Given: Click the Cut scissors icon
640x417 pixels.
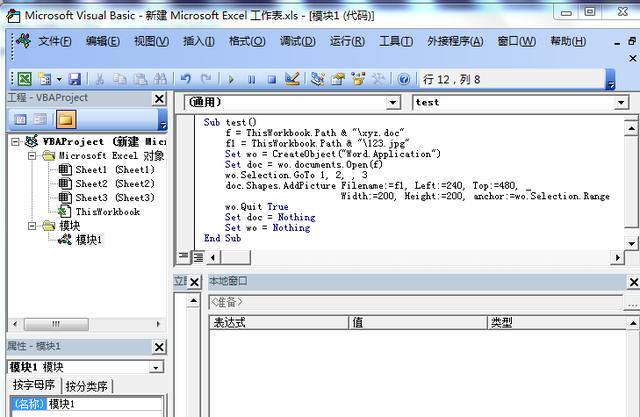Looking at the screenshot, I should point(100,79).
